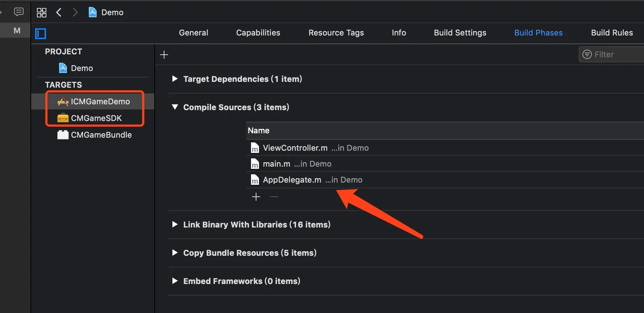Viewport: 644px width, 313px height.
Task: Click the main.m file icon
Action: (255, 164)
